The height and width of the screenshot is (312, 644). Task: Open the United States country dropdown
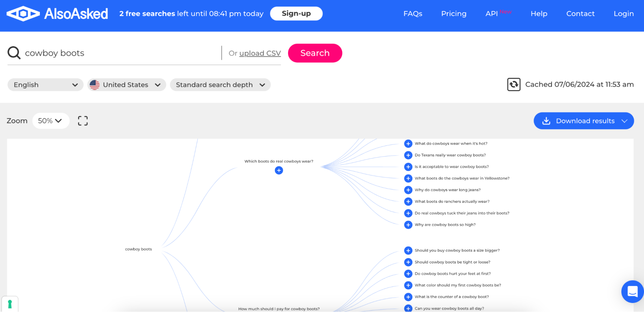click(x=127, y=85)
